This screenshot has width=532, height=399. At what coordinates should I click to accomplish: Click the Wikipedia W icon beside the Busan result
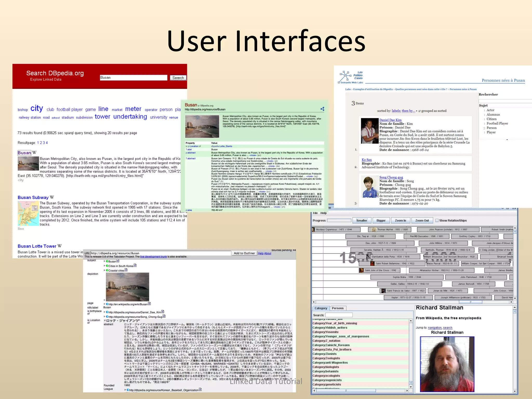[34, 152]
